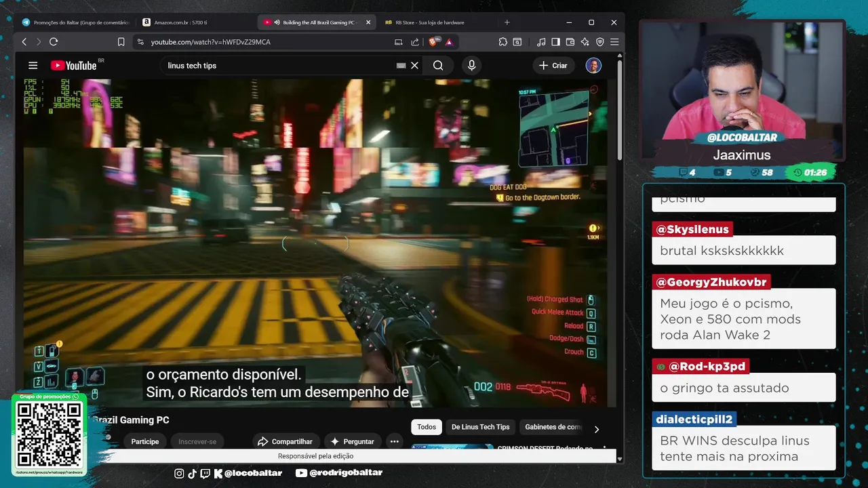
Task: Click the dialecticpill2 chat username
Action: (x=694, y=420)
